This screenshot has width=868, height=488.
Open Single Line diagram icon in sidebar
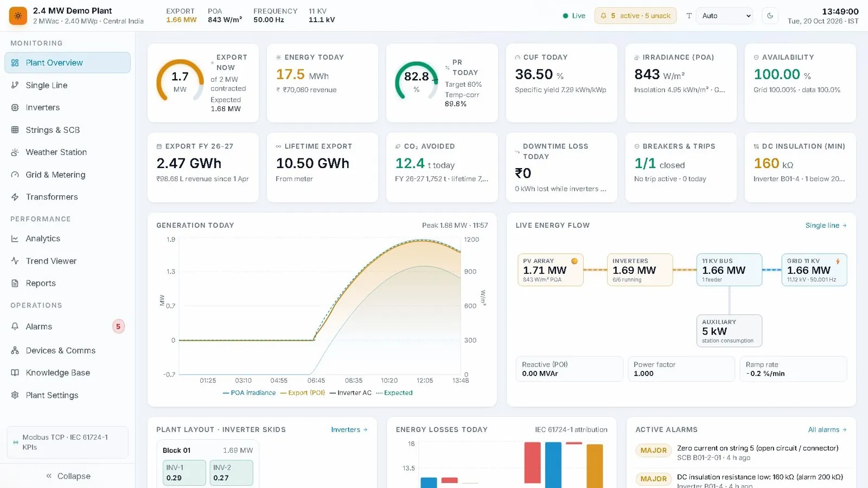pyautogui.click(x=15, y=85)
